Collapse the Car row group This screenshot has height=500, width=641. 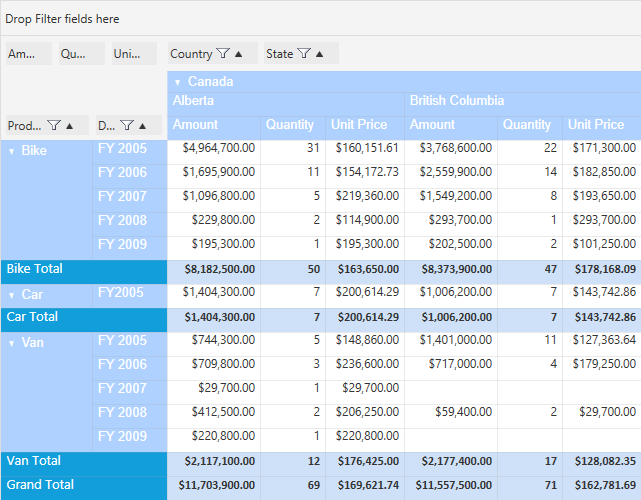[12, 295]
